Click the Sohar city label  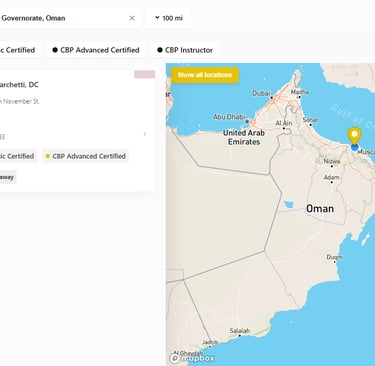(x=310, y=120)
